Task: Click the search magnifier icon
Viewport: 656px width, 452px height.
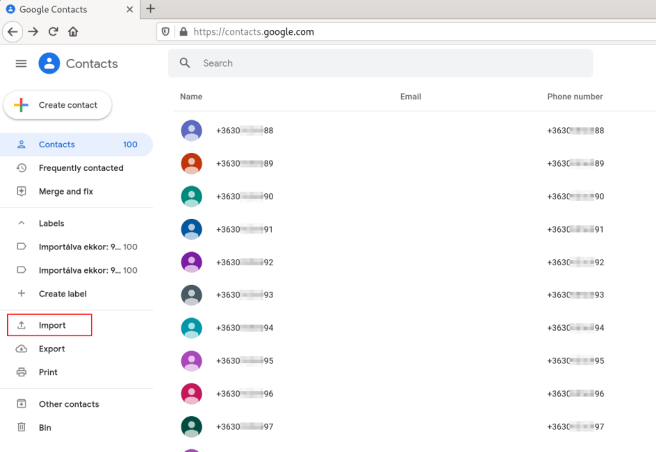Action: tap(184, 63)
